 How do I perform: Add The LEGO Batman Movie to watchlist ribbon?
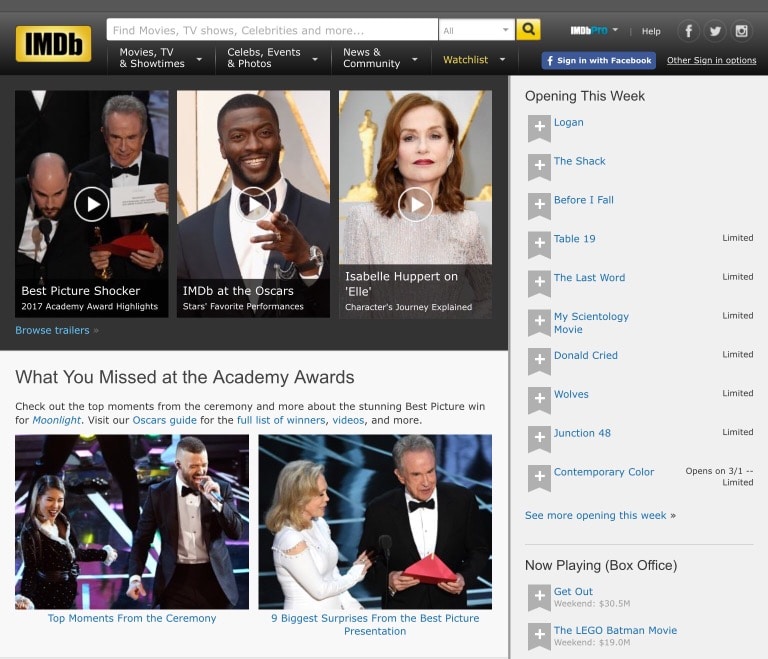(539, 636)
